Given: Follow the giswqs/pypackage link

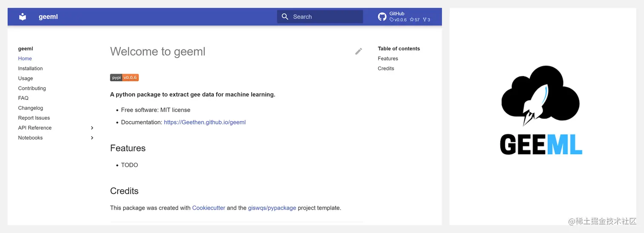Looking at the screenshot, I should 272,208.
